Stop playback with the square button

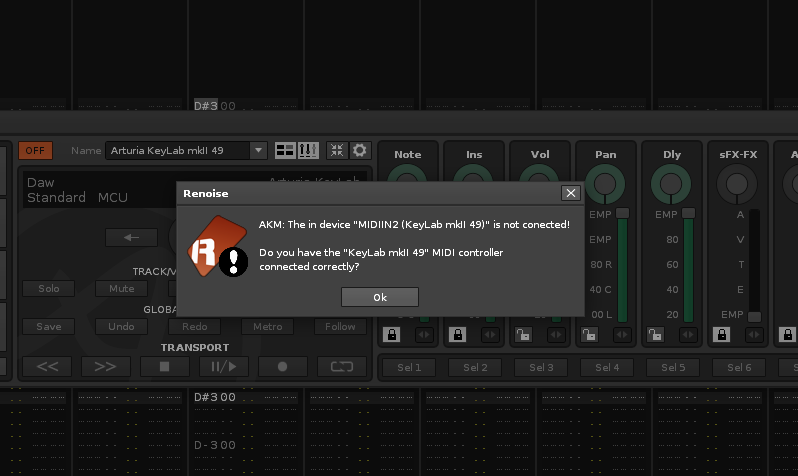[164, 367]
